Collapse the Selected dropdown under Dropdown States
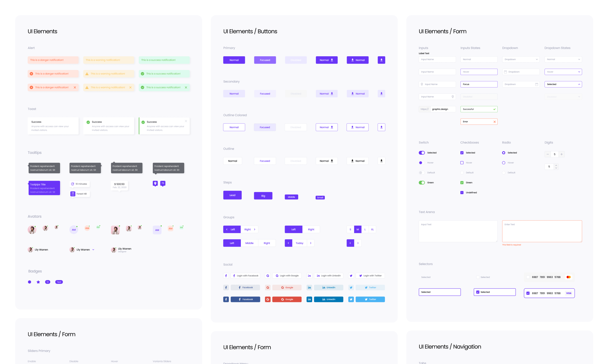Image resolution: width=609 pixels, height=364 pixels. pyautogui.click(x=579, y=84)
